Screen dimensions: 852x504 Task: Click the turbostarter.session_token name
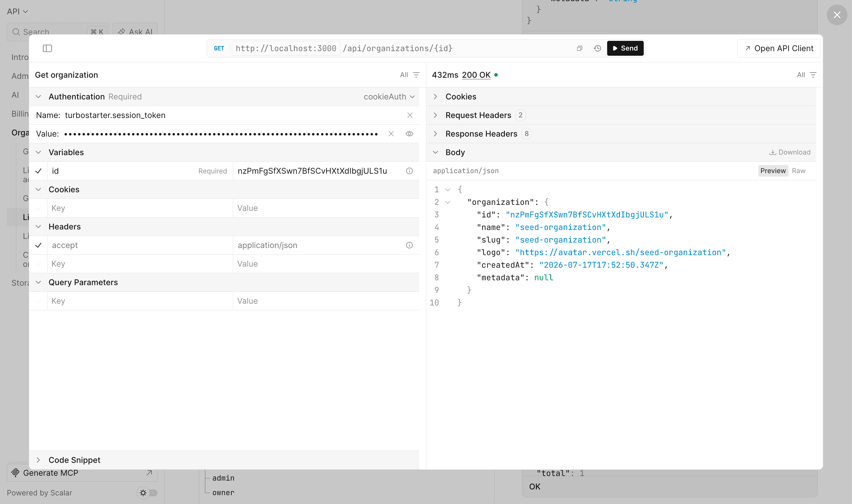(115, 115)
